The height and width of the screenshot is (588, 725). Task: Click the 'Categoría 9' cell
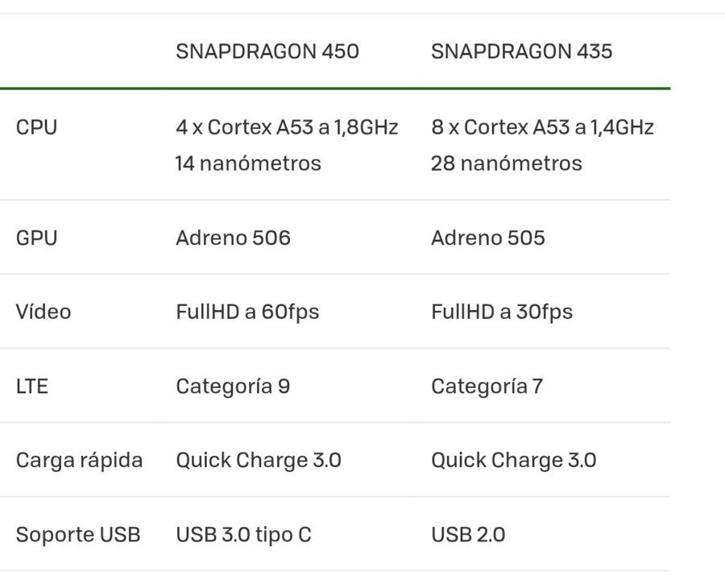233,387
